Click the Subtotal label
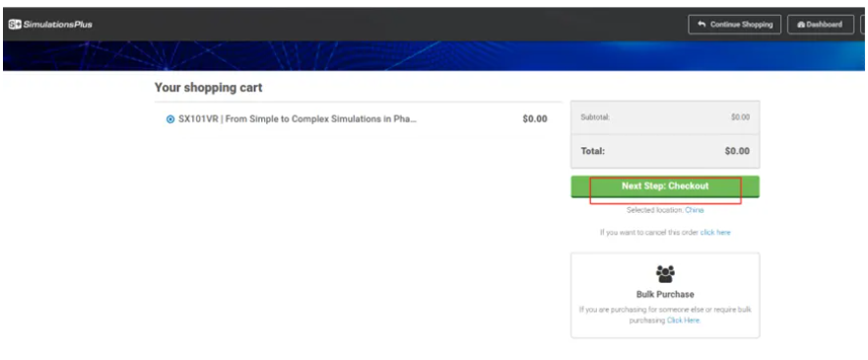Image resolution: width=868 pixels, height=360 pixels. click(x=594, y=117)
